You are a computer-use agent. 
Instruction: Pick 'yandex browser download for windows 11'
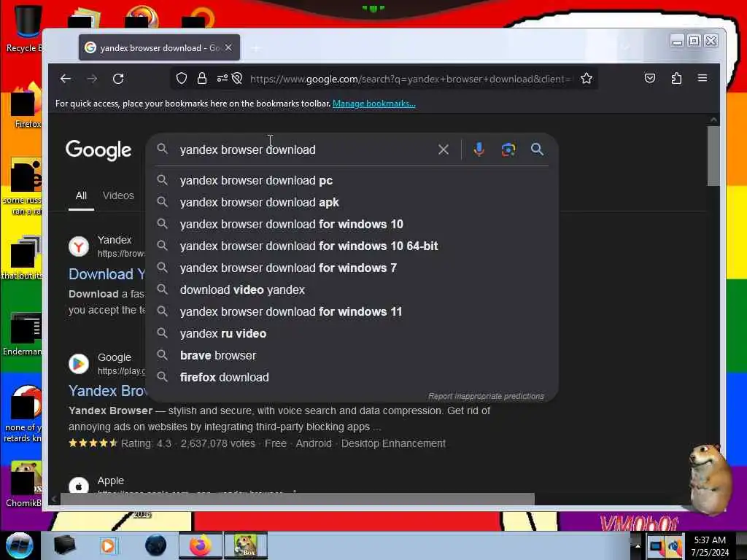click(x=352, y=312)
